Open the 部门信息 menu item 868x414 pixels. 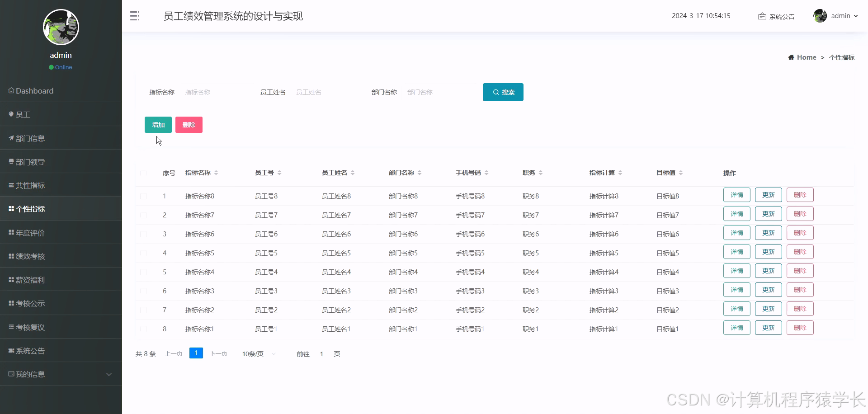pyautogui.click(x=61, y=138)
